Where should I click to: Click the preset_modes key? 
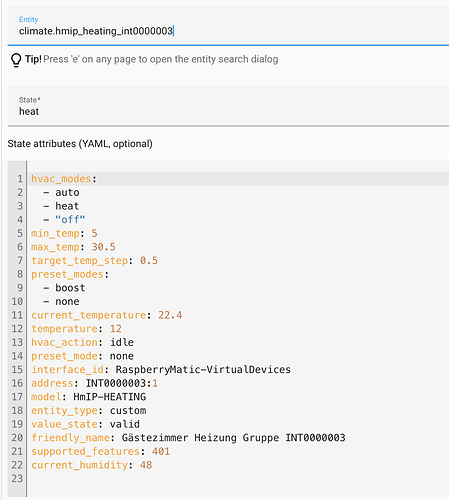pyautogui.click(x=67, y=274)
